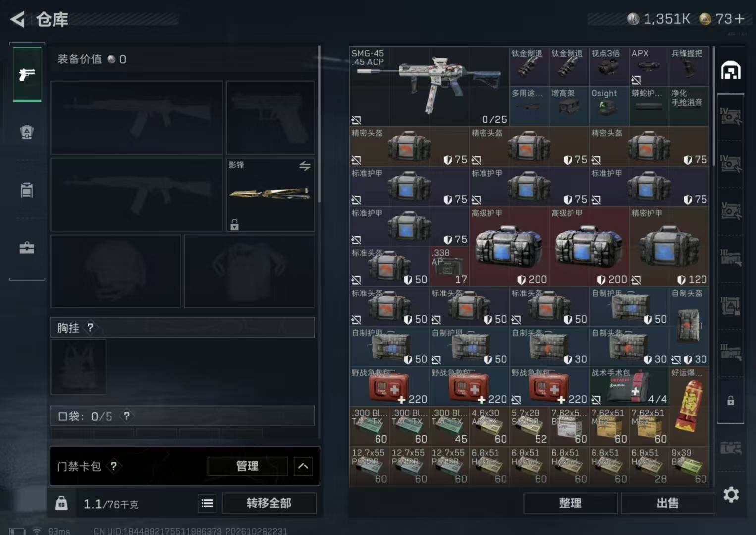
Task: Open the weapons loadout tab with gun icon
Action: point(27,74)
